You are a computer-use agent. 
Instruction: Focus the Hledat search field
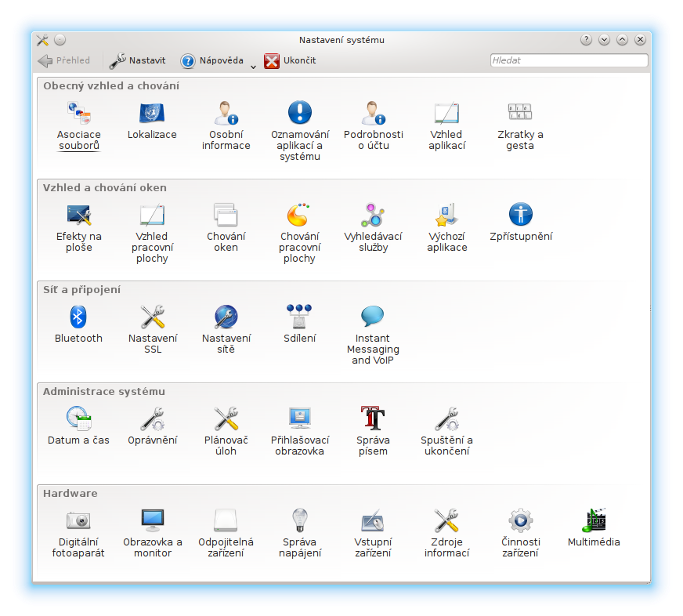[569, 60]
